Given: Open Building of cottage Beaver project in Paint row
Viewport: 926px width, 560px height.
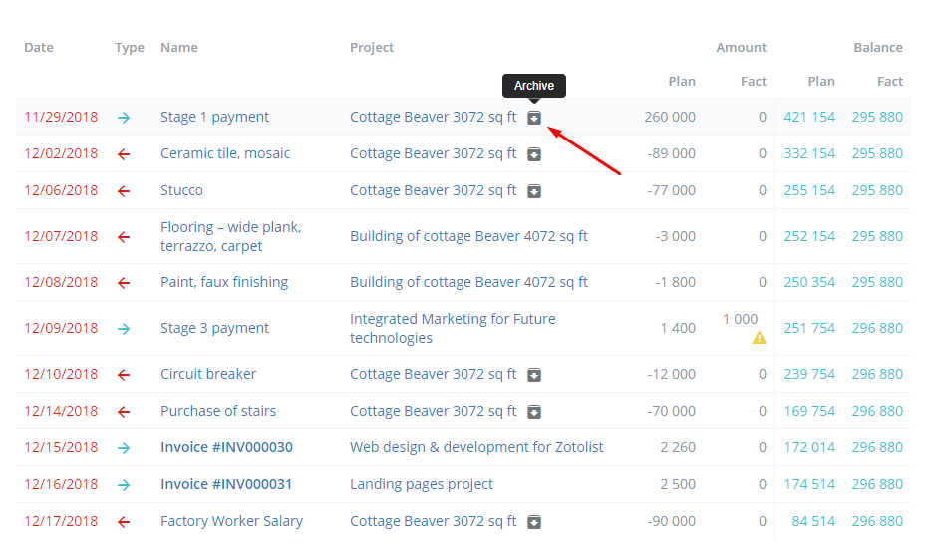Looking at the screenshot, I should click(468, 282).
